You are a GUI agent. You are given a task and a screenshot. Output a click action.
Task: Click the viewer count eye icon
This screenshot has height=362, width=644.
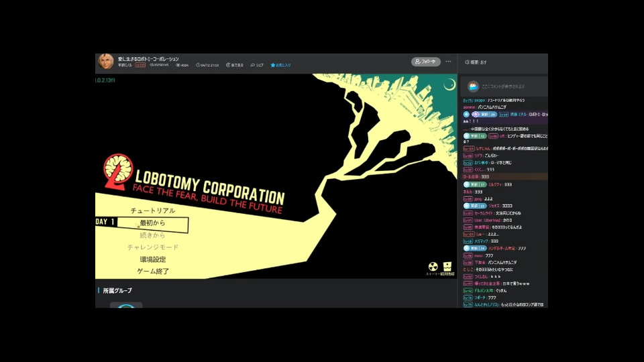point(178,65)
